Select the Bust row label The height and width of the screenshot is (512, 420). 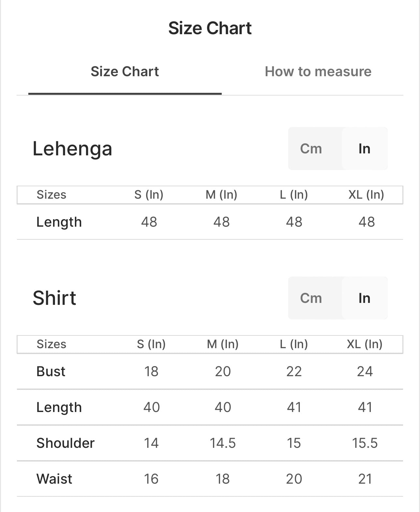pos(51,372)
